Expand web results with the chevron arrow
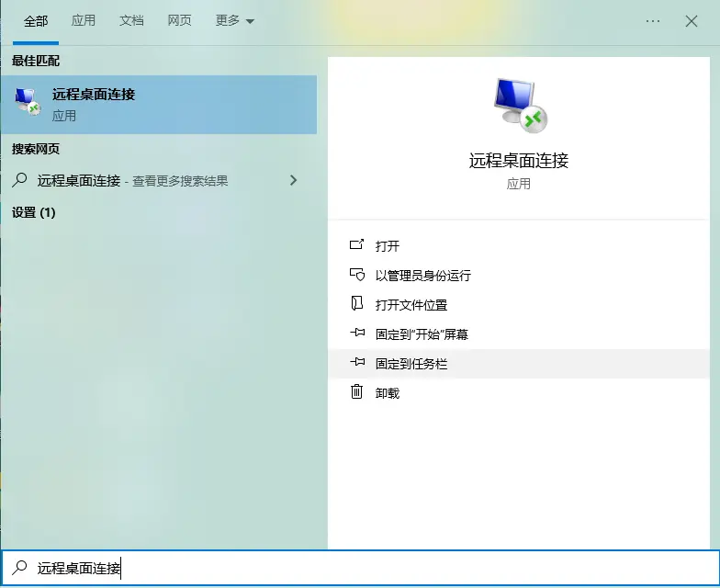 tap(294, 181)
